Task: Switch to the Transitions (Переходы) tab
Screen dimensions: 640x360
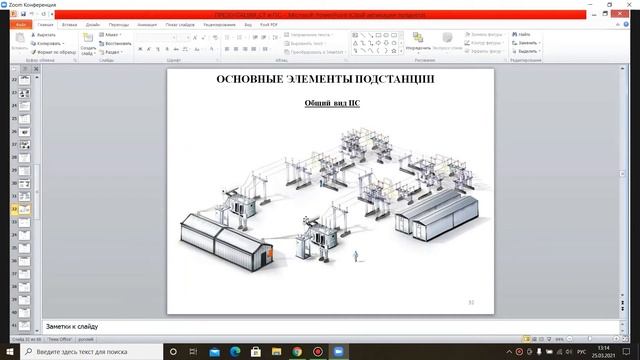Action: pyautogui.click(x=119, y=25)
